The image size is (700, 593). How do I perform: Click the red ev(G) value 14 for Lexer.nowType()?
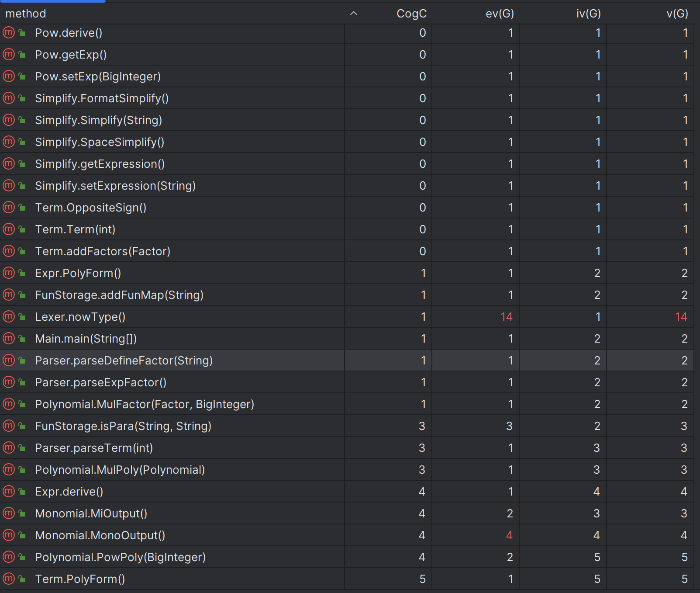pyautogui.click(x=507, y=317)
